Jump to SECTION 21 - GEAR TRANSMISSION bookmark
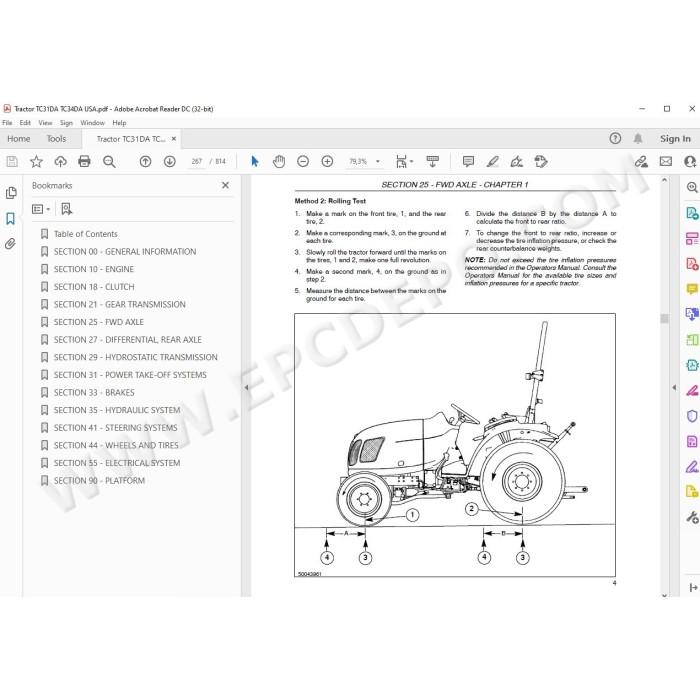The image size is (700, 700). click(x=120, y=304)
